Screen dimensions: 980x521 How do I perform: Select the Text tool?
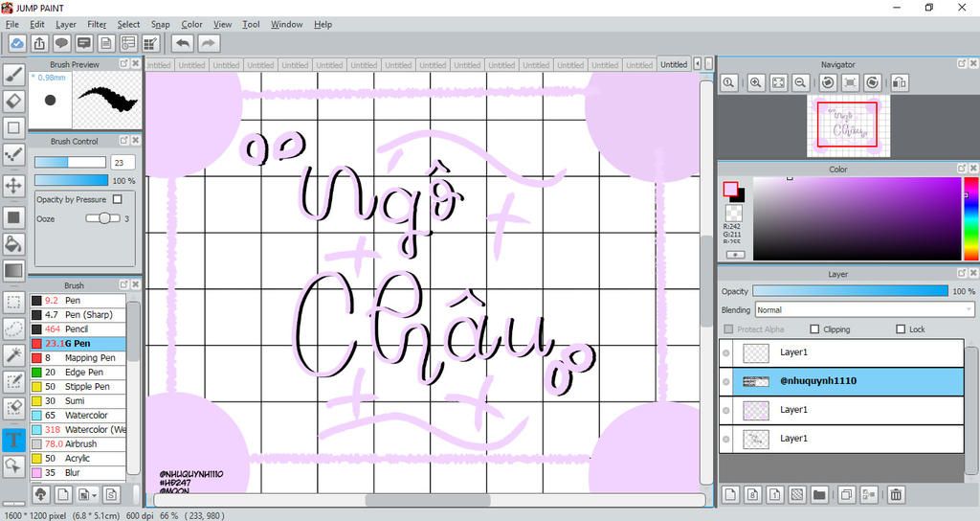[13, 440]
